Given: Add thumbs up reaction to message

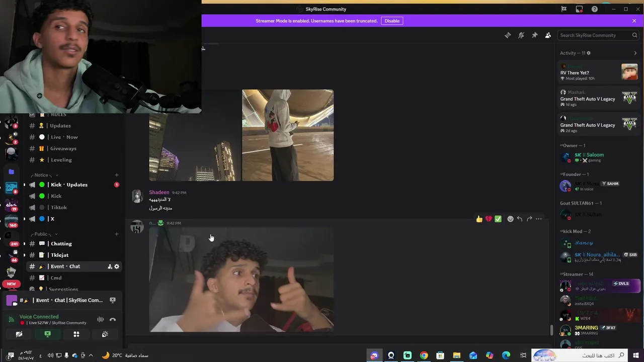Looking at the screenshot, I should click(x=479, y=219).
